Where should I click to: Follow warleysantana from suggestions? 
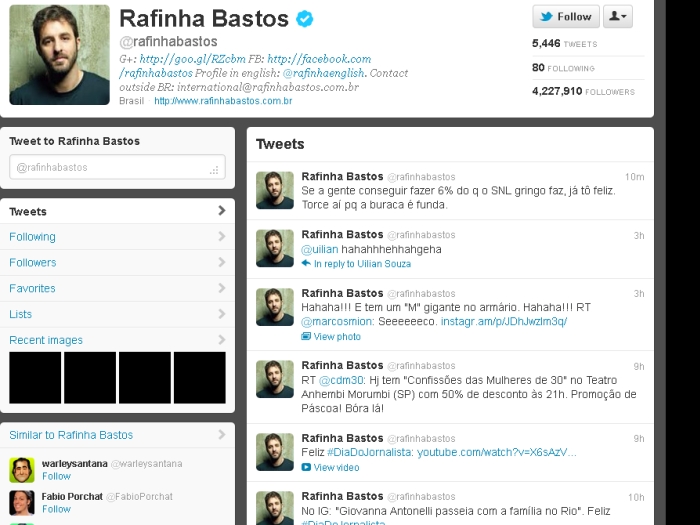(x=56, y=476)
